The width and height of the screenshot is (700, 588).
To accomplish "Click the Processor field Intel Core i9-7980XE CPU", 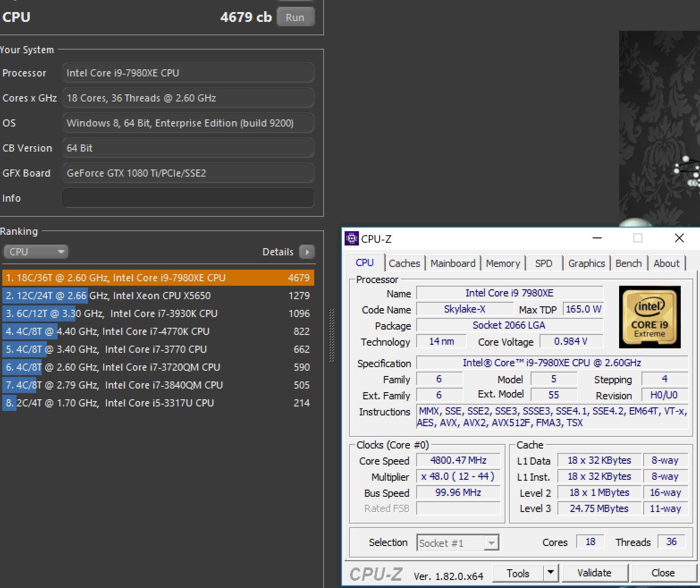I will [188, 73].
